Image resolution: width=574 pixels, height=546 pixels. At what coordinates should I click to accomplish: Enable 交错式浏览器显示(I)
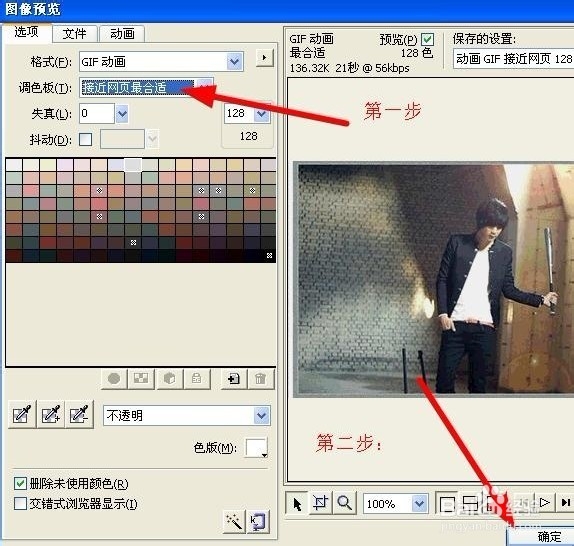click(x=20, y=504)
